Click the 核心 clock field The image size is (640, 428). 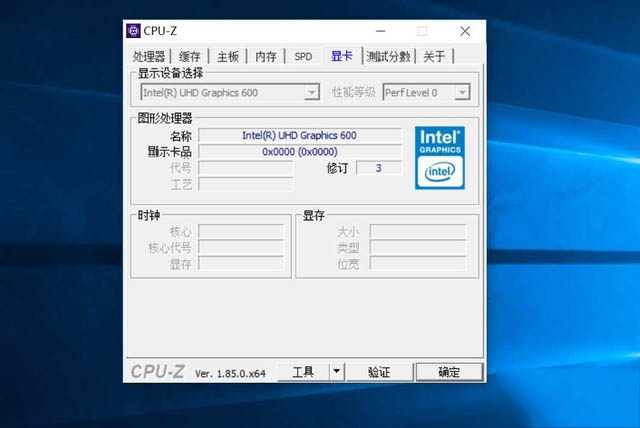(241, 231)
